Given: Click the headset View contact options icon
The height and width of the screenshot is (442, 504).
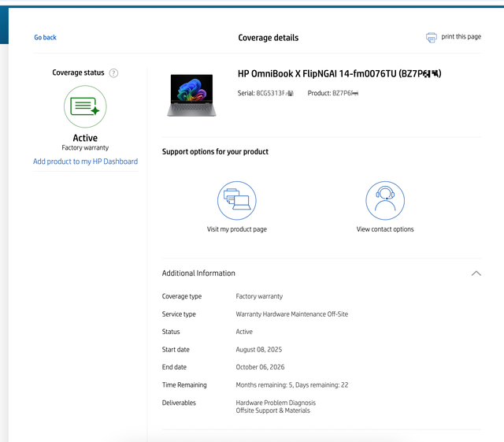Looking at the screenshot, I should click(x=384, y=200).
